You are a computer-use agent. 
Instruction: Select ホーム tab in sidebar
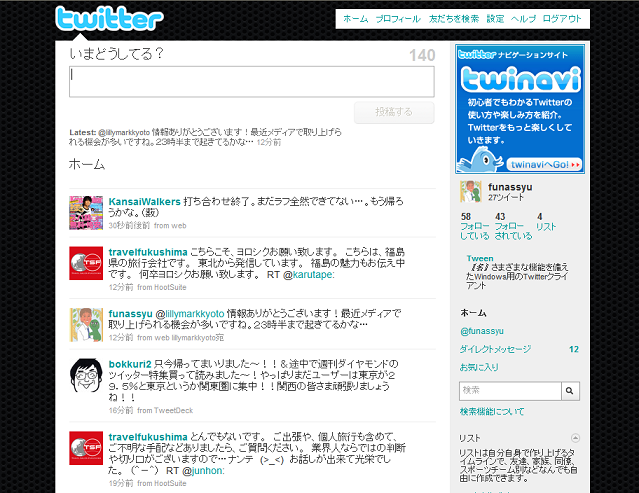coord(473,313)
